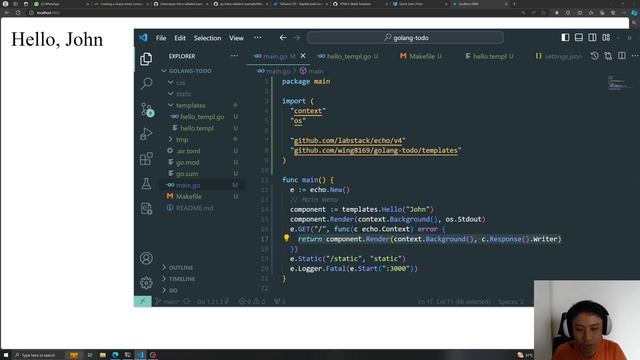The image size is (640, 360).
Task: Toggle the primary side bar layout icon
Action: click(x=565, y=38)
